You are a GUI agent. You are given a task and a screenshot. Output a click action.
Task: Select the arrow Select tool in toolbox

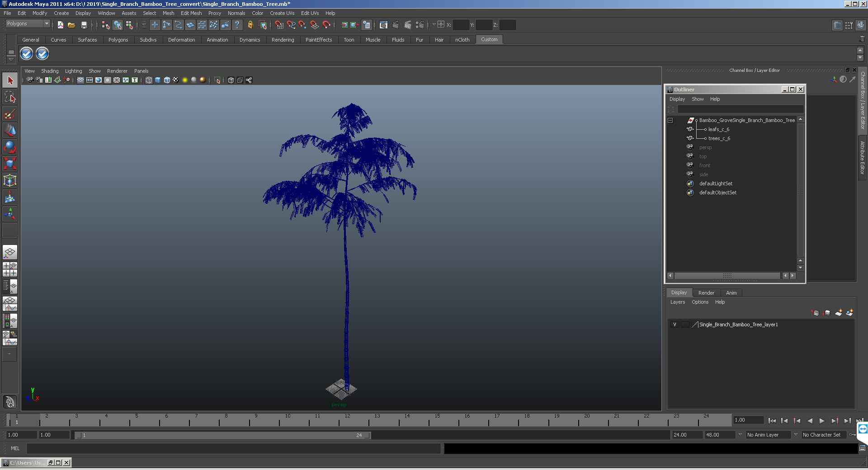click(10, 80)
